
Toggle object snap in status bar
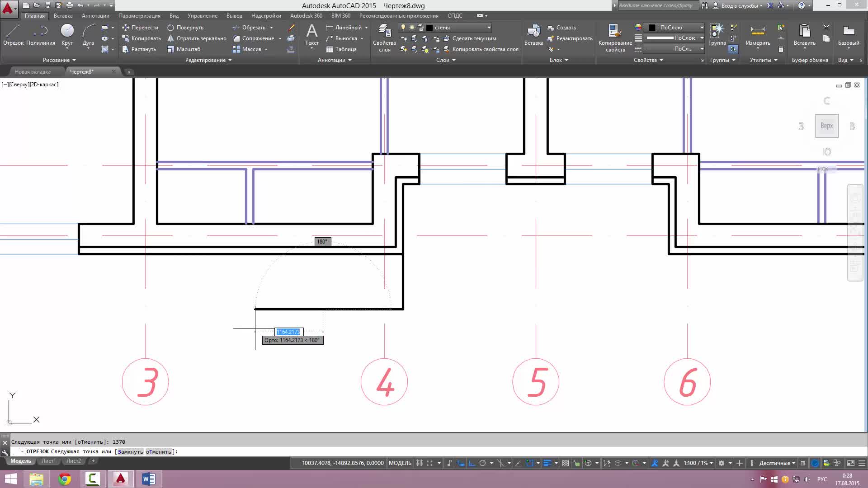530,463
